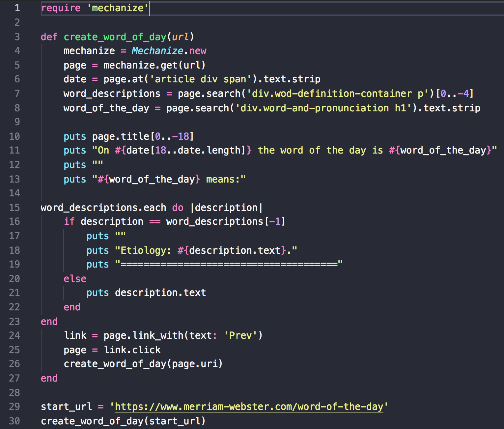The width and height of the screenshot is (504, 429).
Task: Click line number 15 in the gutter
Action: (14, 207)
